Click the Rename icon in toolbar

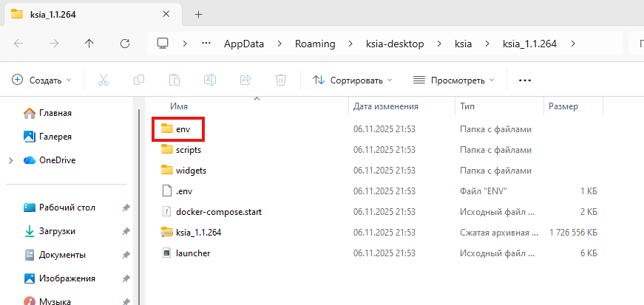[210, 80]
